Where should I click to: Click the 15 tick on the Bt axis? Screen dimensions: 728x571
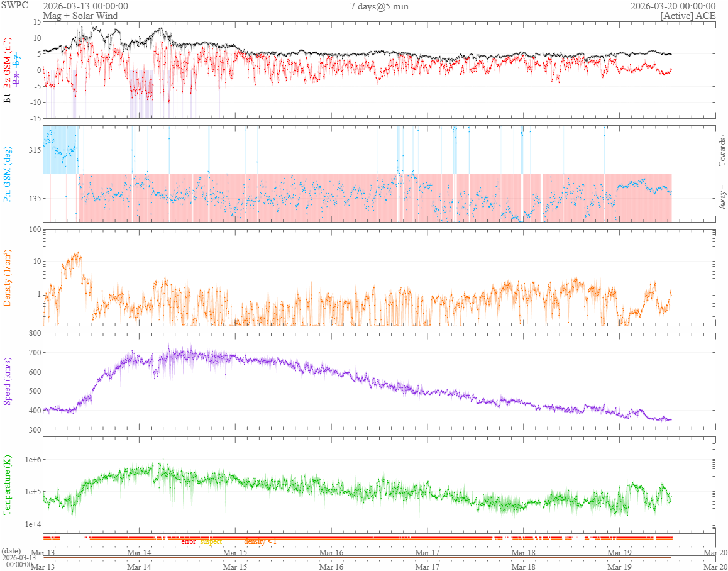(x=37, y=22)
